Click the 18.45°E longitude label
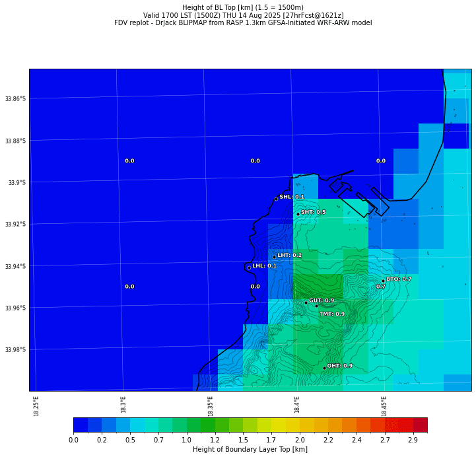The width and height of the screenshot is (476, 457). [384, 406]
